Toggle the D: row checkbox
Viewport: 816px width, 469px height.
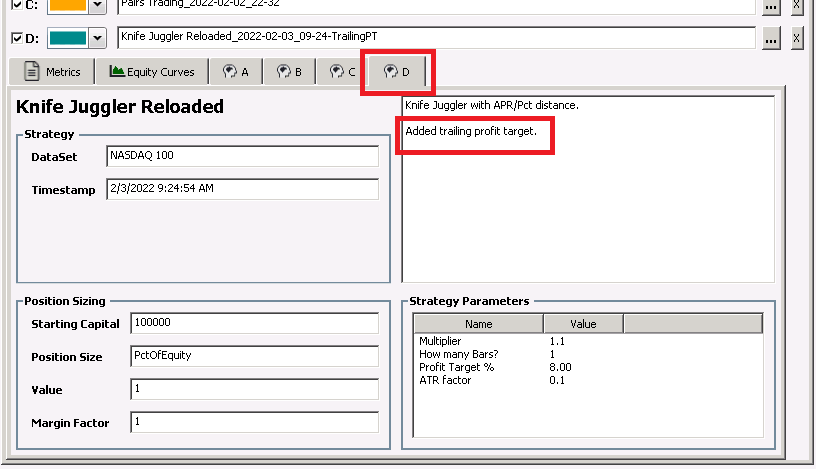(x=17, y=38)
